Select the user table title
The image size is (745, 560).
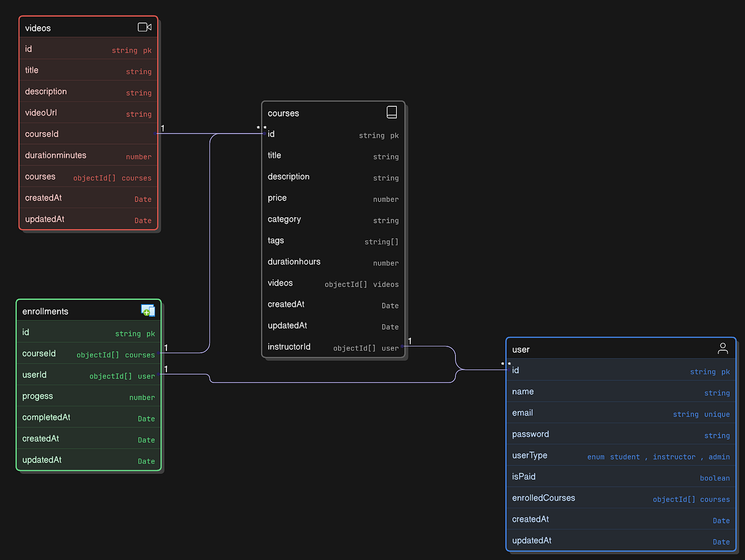(521, 349)
